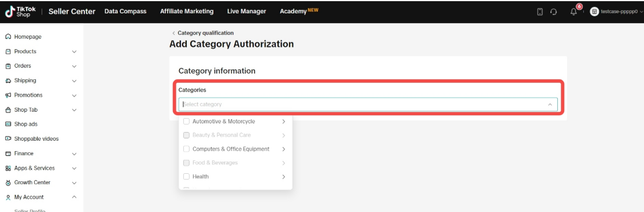Viewport: 644px width, 212px height.
Task: Click the headset support icon
Action: 553,12
